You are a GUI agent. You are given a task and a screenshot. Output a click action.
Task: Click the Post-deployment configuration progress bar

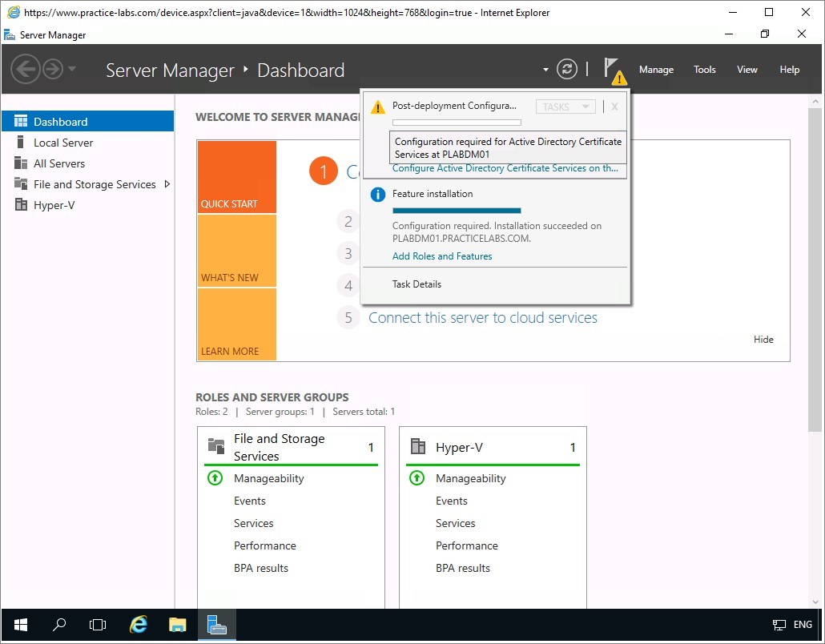pyautogui.click(x=457, y=123)
